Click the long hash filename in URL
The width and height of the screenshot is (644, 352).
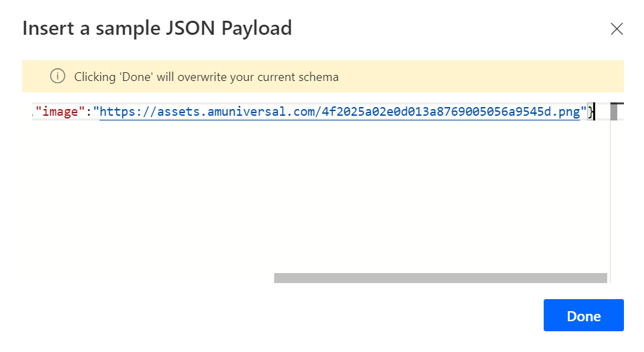[438, 112]
